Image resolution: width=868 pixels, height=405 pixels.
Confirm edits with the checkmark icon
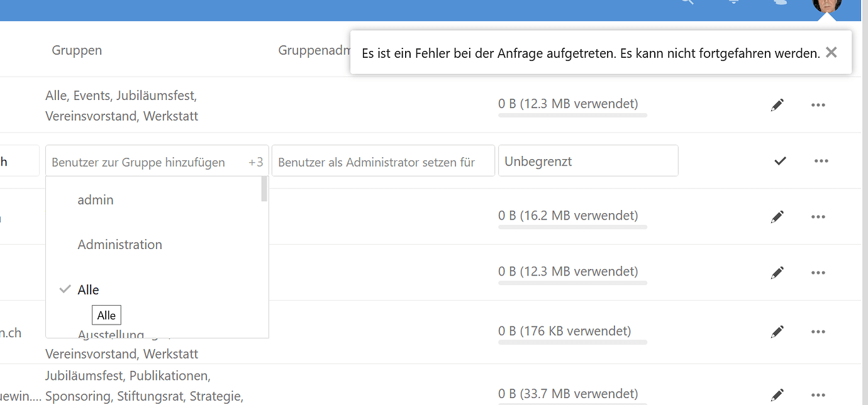click(780, 161)
